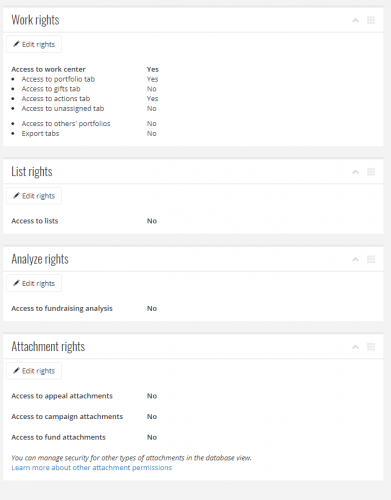Image resolution: width=391 pixels, height=500 pixels.
Task: Collapse the Work rights section
Action: point(355,21)
